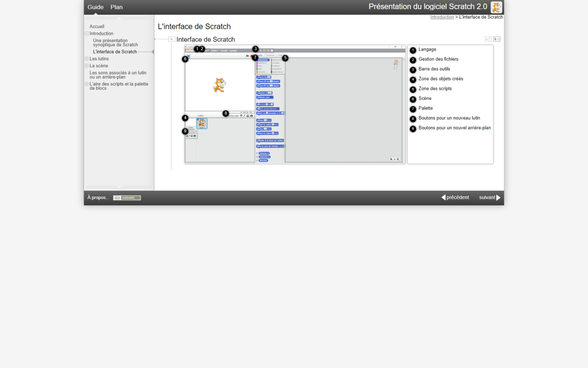Click marker 7 indicating the Palette
The image size is (588, 368).
click(255, 57)
